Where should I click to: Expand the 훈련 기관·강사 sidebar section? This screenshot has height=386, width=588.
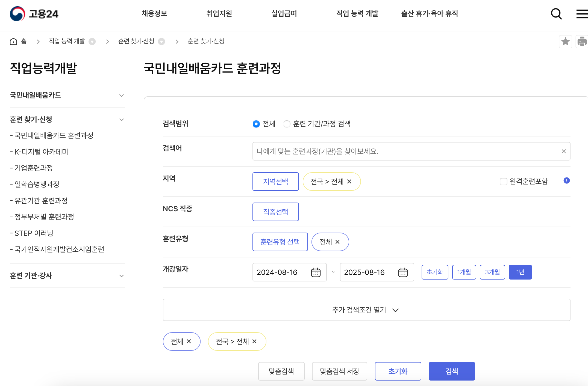coord(122,276)
